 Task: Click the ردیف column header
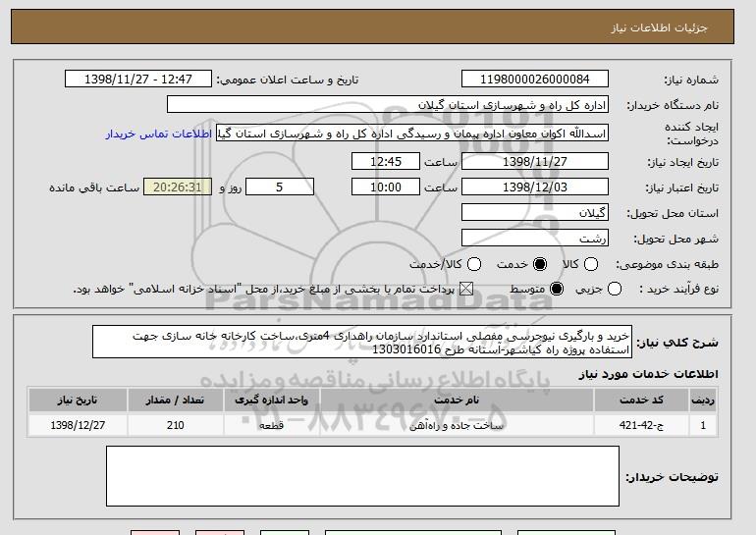tap(703, 401)
